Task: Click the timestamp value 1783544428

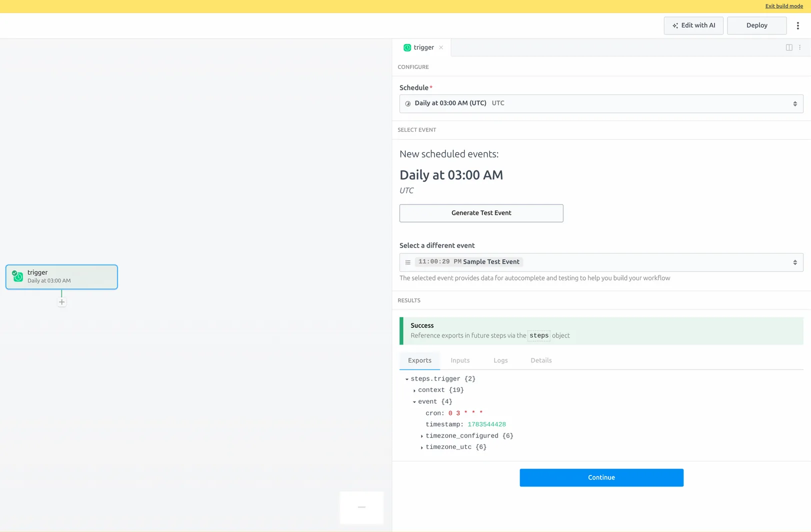Action: click(486, 424)
